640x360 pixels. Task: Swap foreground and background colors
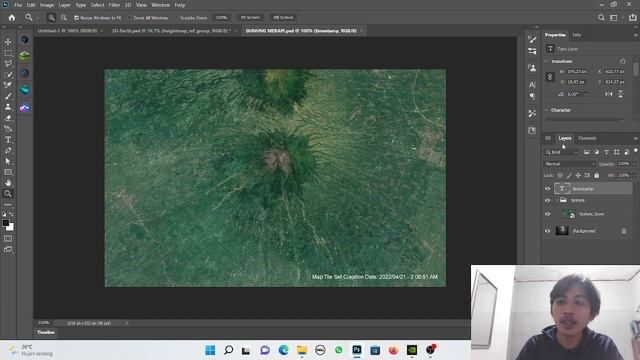pyautogui.click(x=11, y=214)
